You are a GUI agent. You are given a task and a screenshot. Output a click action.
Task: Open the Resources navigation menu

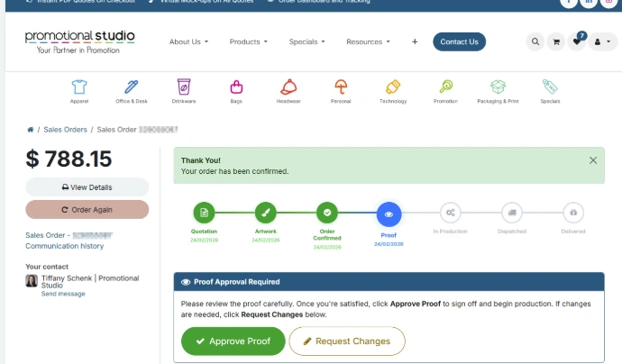(x=368, y=41)
